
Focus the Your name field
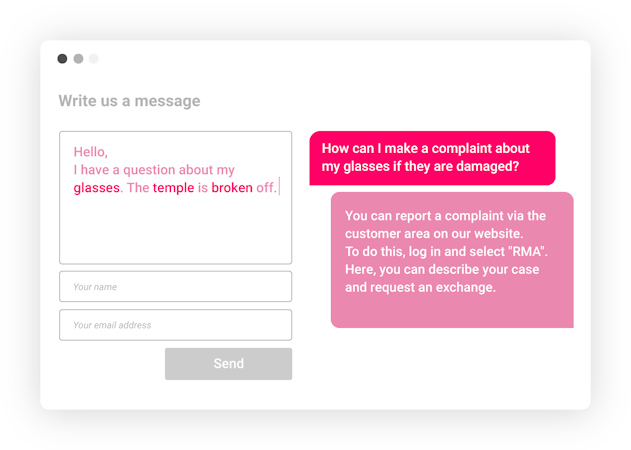(x=175, y=287)
